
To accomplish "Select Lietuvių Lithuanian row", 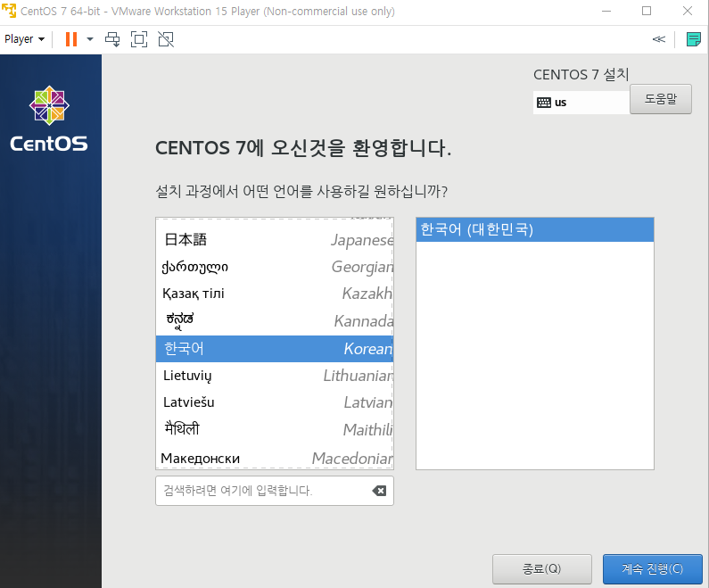I will [x=275, y=376].
